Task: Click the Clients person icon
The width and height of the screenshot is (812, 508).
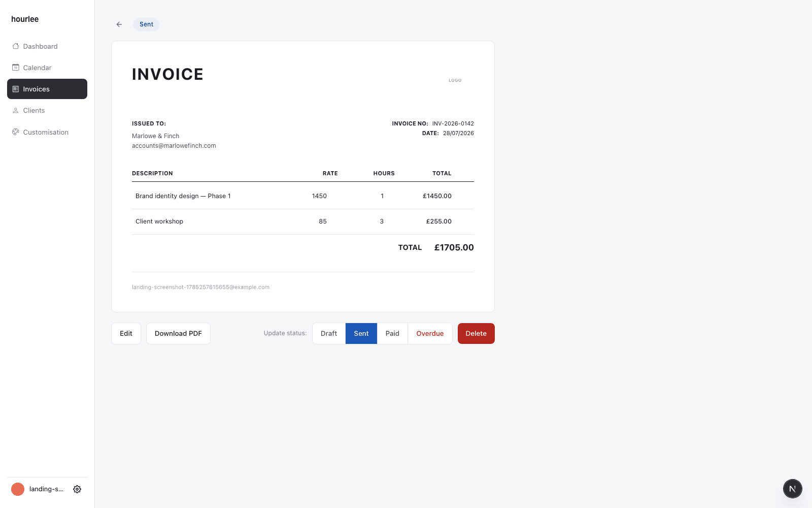Action: click(x=16, y=110)
